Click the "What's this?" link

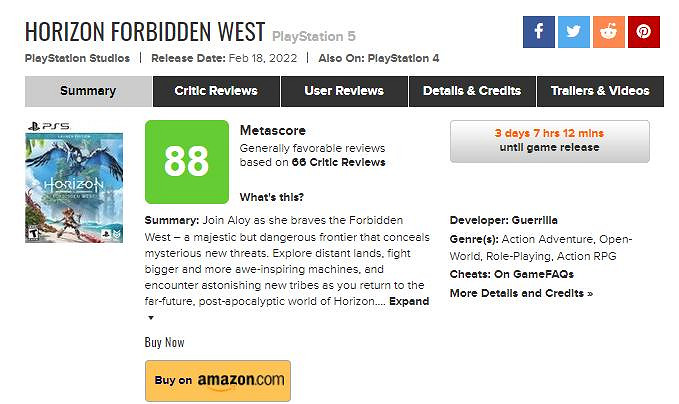tap(272, 196)
